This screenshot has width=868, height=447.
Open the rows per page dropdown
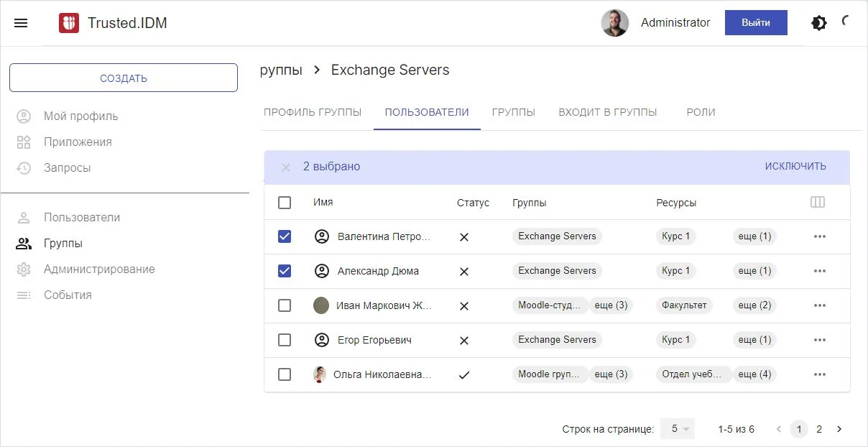coord(678,429)
